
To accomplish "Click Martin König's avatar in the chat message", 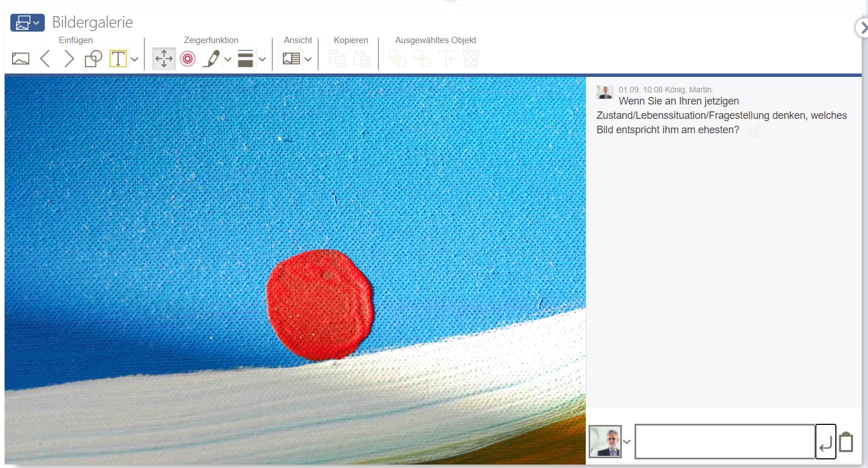I will 605,92.
